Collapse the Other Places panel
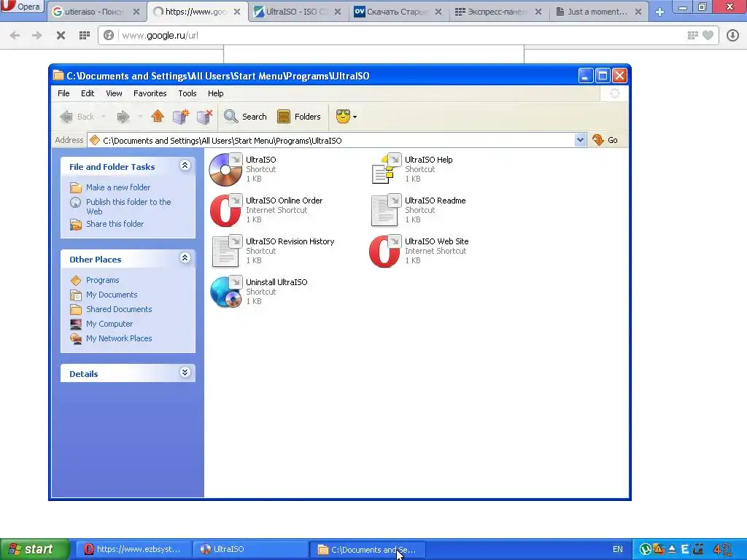The width and height of the screenshot is (747, 560). coord(185,258)
